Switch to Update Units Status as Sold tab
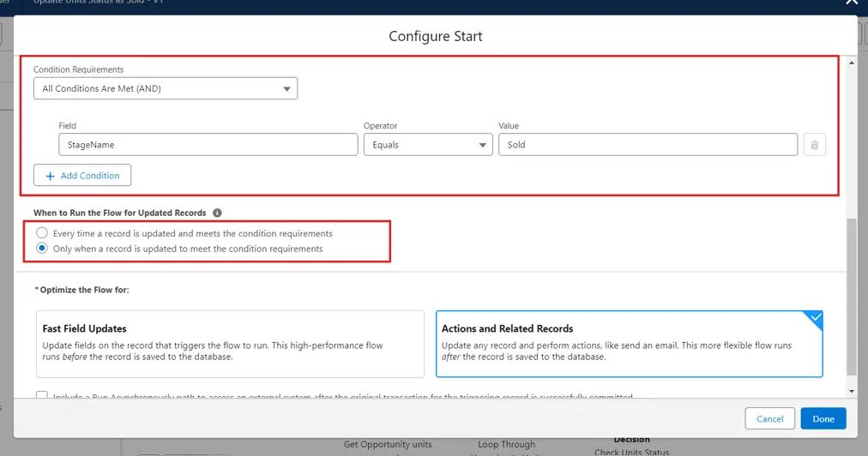Viewport: 868px width, 456px height. pos(98,3)
